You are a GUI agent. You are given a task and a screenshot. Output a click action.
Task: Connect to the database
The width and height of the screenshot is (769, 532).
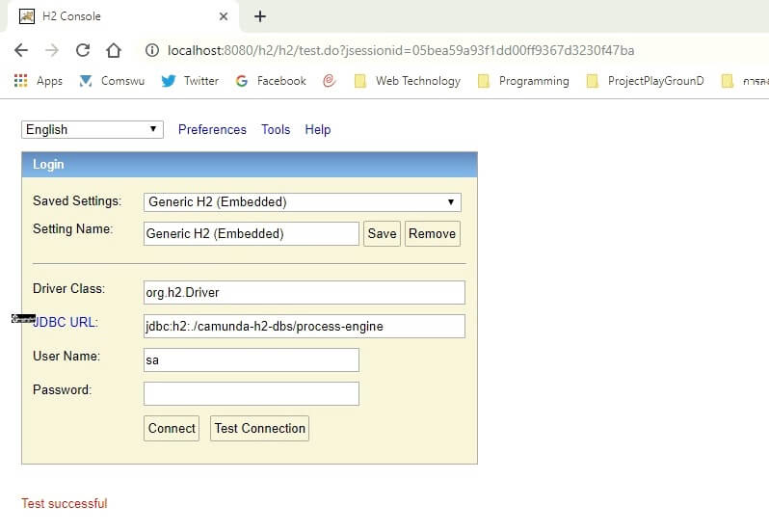(x=172, y=428)
